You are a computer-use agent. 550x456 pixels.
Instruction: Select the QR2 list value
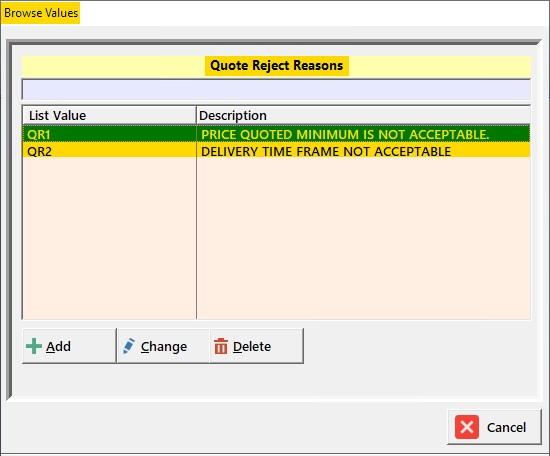pos(39,152)
